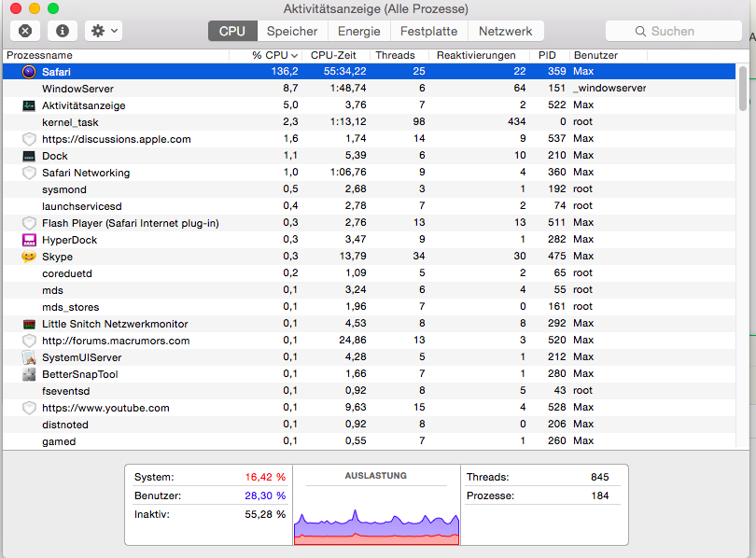Toggle sort order on % CPU column header
The width and height of the screenshot is (756, 558).
(x=266, y=55)
